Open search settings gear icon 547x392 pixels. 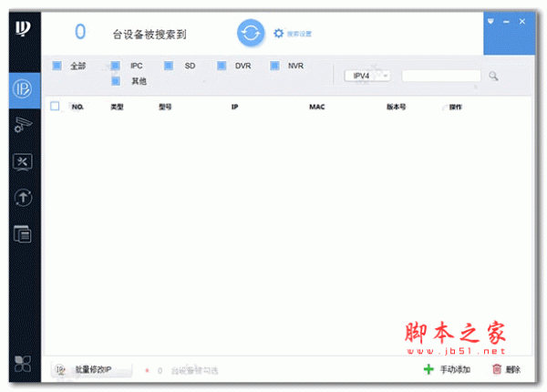pos(278,34)
